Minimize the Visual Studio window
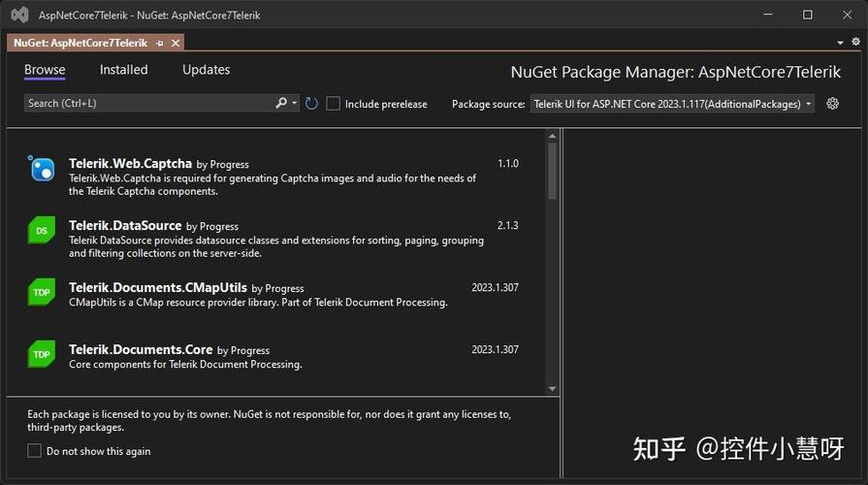The height and width of the screenshot is (485, 868). pyautogui.click(x=768, y=15)
